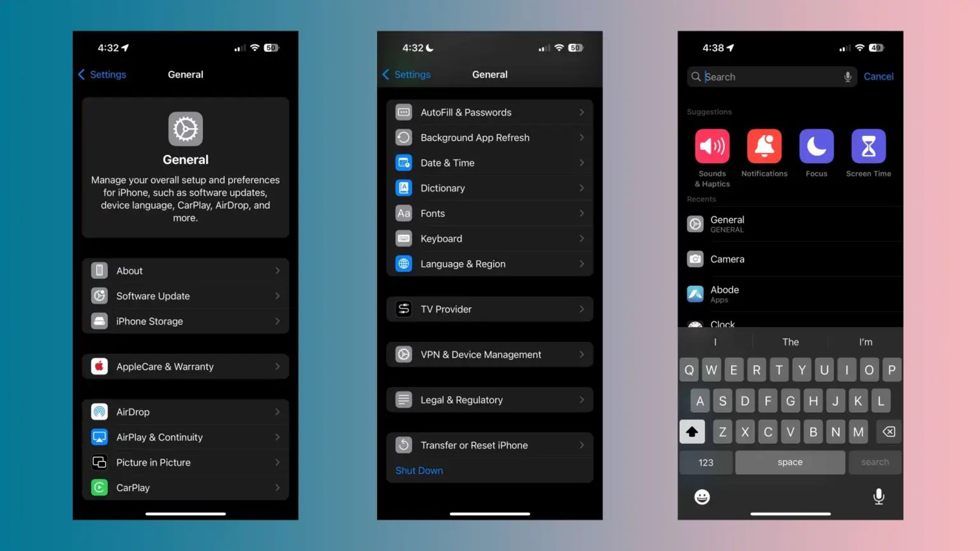This screenshot has height=551, width=980.
Task: Expand Language & Region settings
Action: click(490, 263)
